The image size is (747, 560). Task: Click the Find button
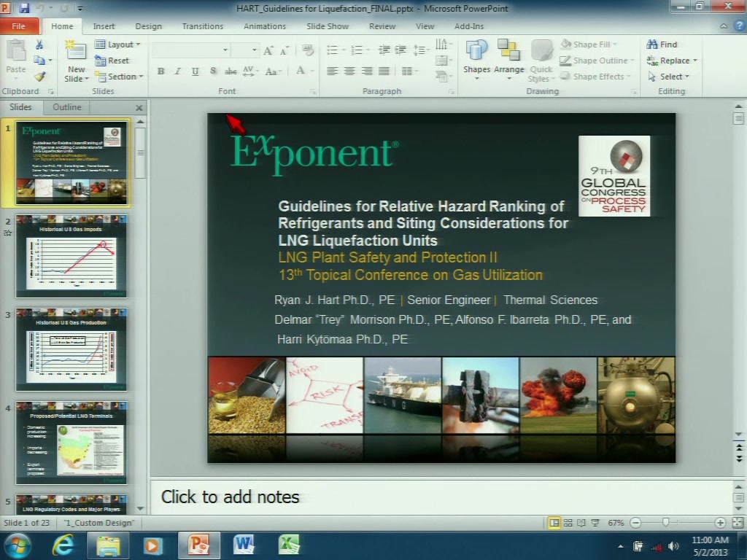[x=662, y=44]
